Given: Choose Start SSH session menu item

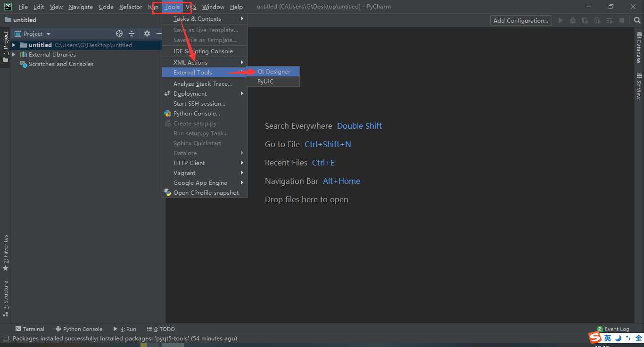Looking at the screenshot, I should pos(205,104).
